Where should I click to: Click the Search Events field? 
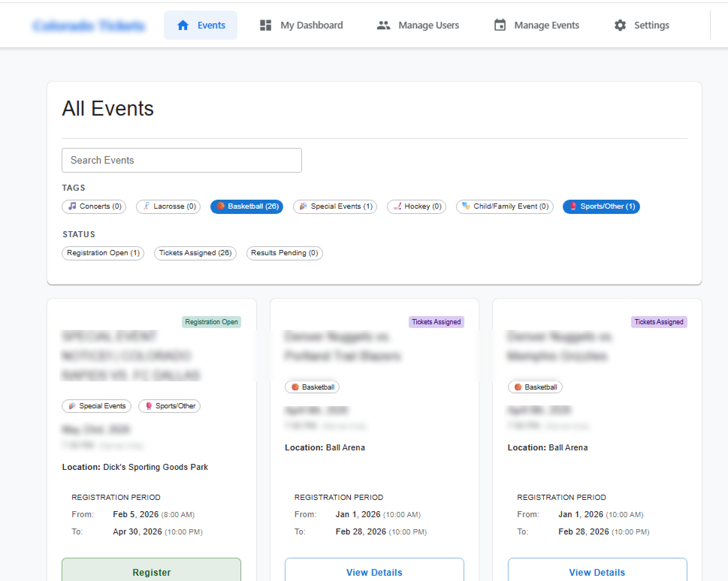(x=181, y=160)
